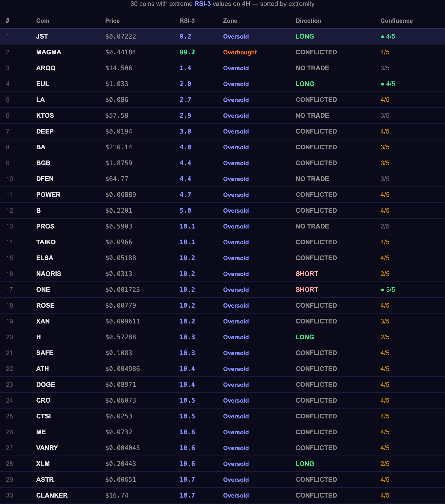Click the Coin column header
The width and height of the screenshot is (445, 504).
(x=43, y=21)
